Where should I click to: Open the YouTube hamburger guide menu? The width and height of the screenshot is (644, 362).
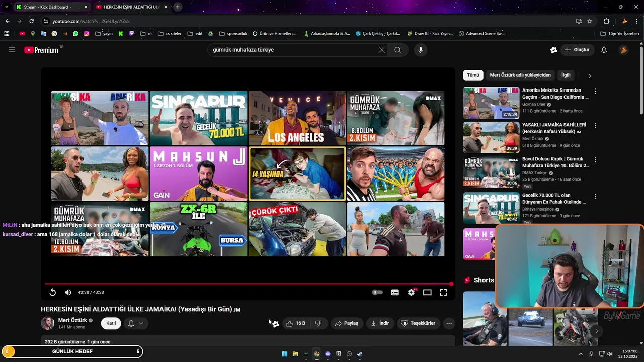pos(12,50)
